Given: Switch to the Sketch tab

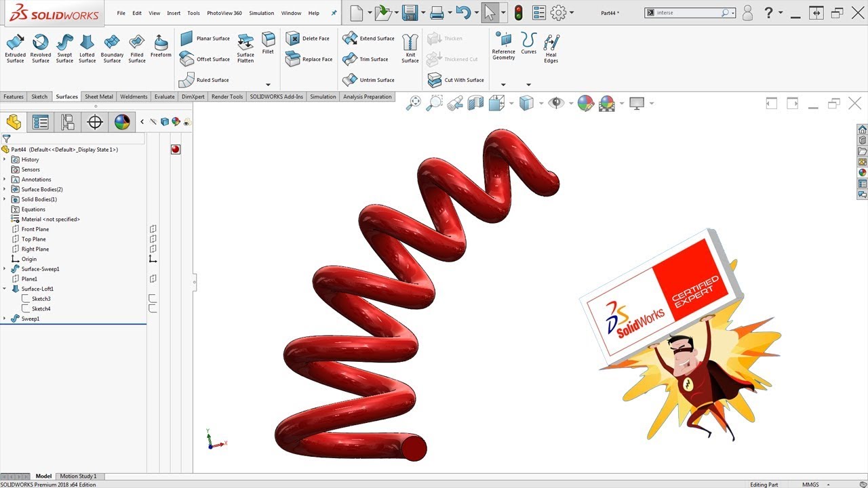Looking at the screenshot, I should point(39,97).
